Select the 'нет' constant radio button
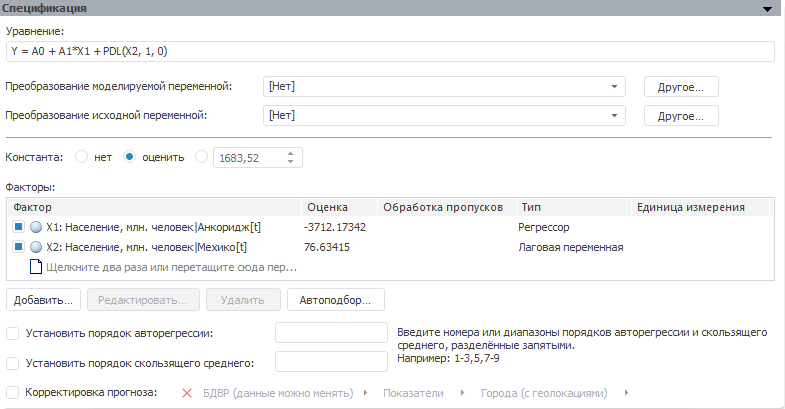This screenshot has height=409, width=785. [82, 157]
